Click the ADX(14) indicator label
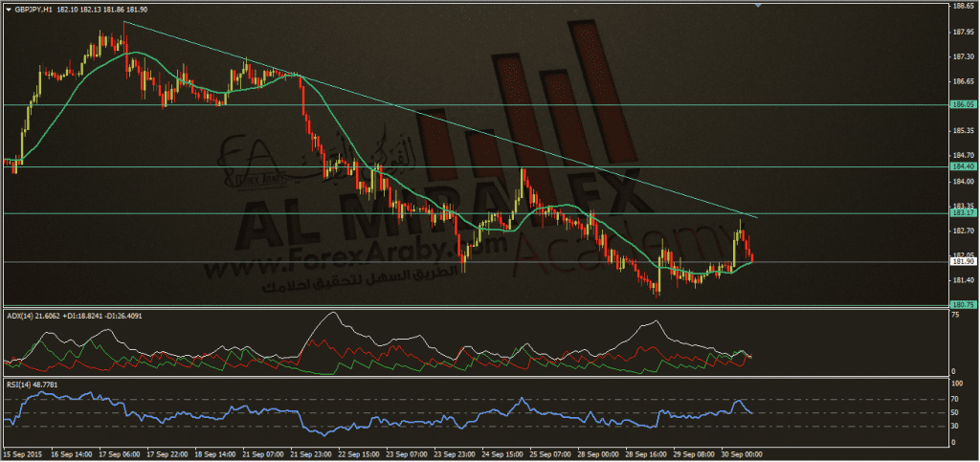The width and height of the screenshot is (980, 462). coord(75,316)
